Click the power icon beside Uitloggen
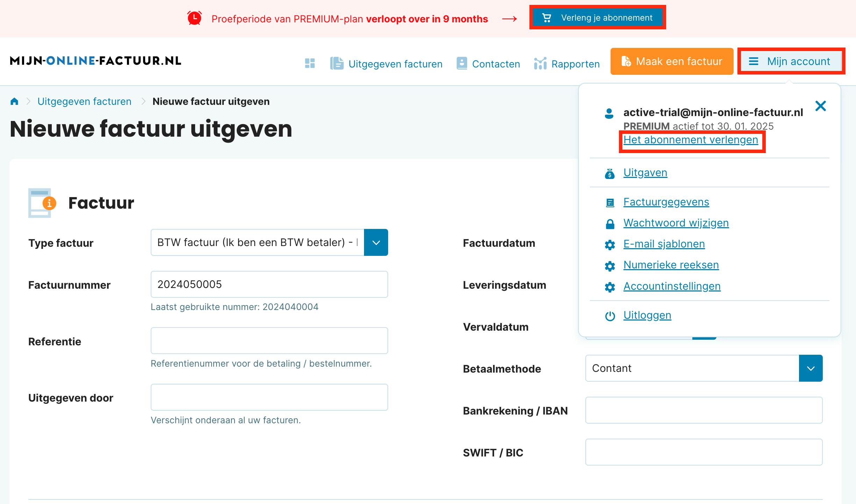 [x=610, y=316]
